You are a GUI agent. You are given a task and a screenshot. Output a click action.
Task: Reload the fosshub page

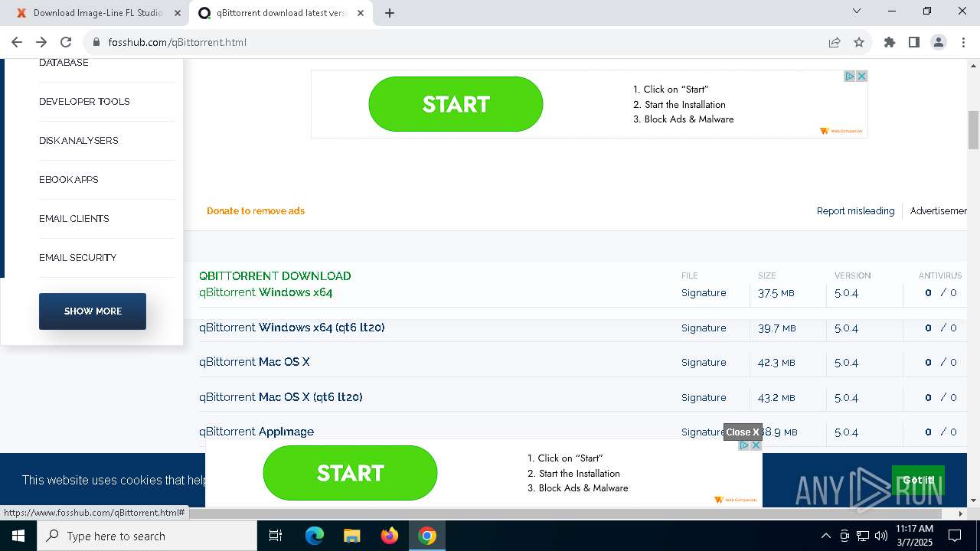click(66, 42)
